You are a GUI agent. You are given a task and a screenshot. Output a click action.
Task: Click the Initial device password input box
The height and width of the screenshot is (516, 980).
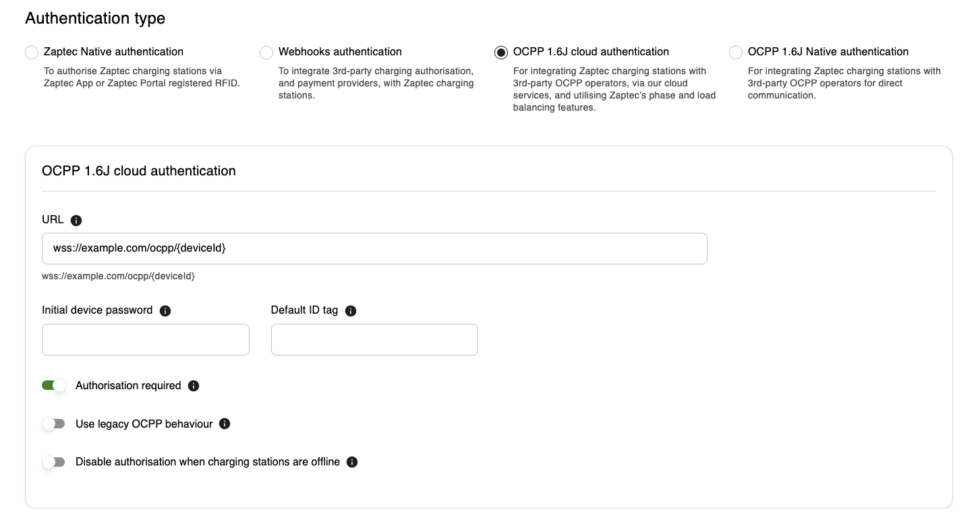[x=145, y=339]
